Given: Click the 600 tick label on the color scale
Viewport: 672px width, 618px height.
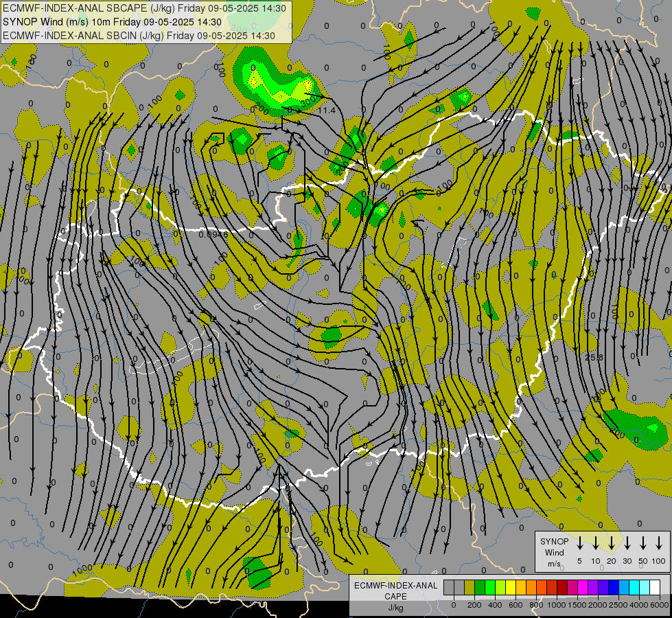Looking at the screenshot, I should [515, 605].
